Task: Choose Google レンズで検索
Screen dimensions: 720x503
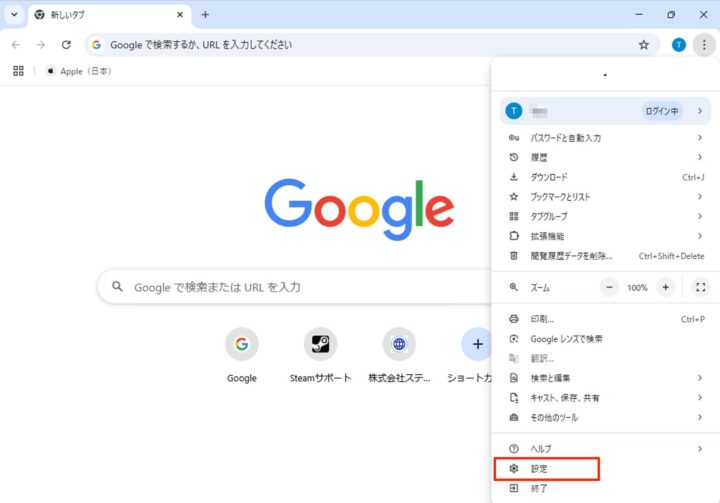Action: tap(605, 339)
